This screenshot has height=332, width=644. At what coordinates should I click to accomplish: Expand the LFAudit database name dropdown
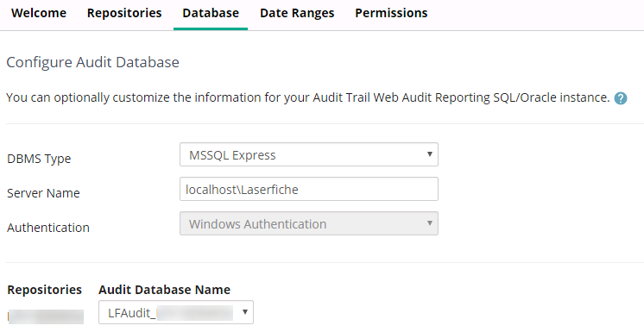point(176,312)
